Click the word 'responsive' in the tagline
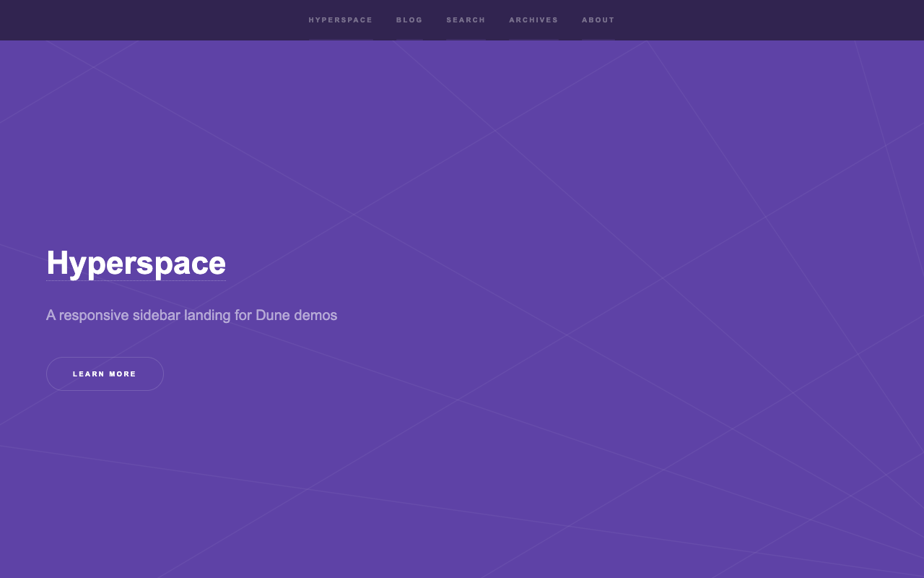The height and width of the screenshot is (578, 924). (94, 316)
